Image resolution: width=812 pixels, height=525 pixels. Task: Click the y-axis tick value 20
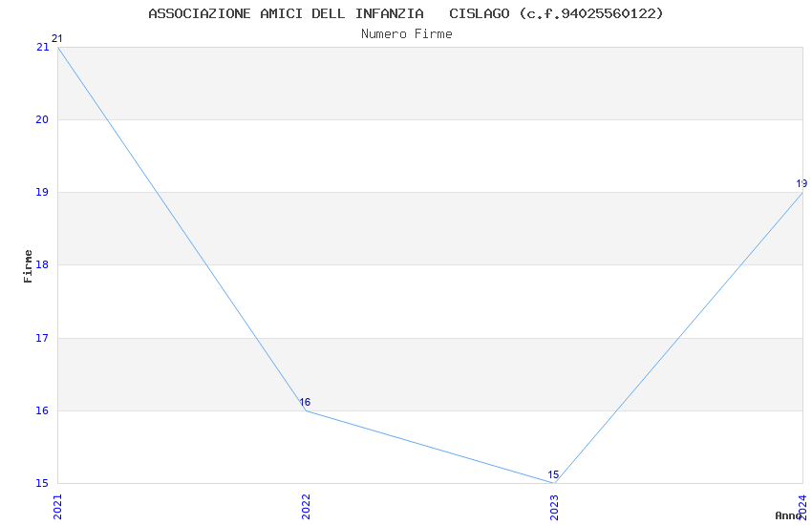click(42, 119)
